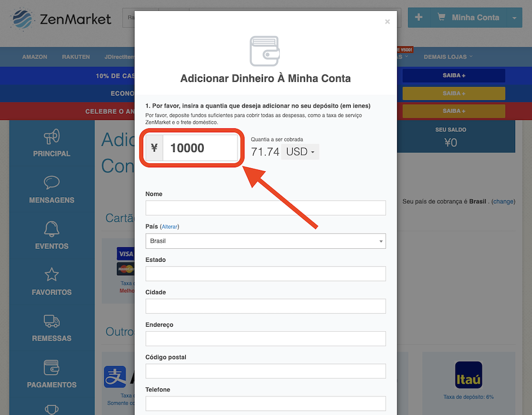Click the PRINCIPAL sidebar label

coord(52,154)
